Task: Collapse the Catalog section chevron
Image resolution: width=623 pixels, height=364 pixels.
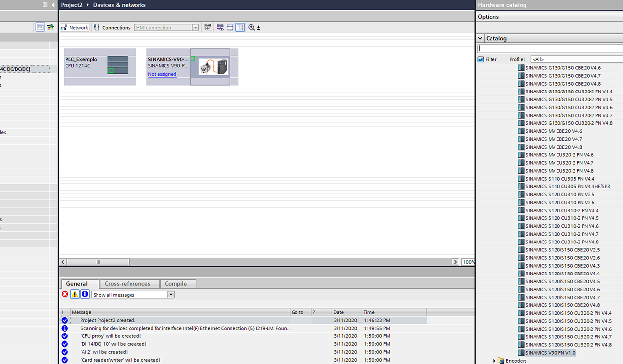Action: (x=480, y=38)
